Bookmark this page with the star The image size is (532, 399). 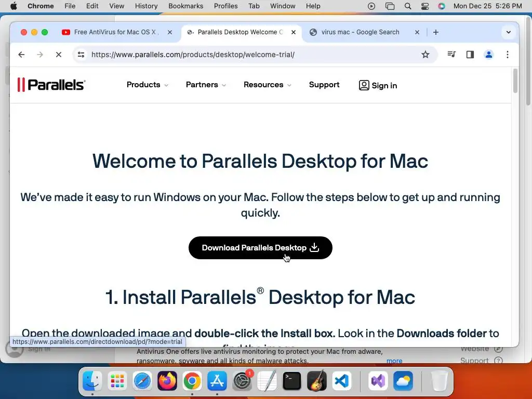pos(425,55)
